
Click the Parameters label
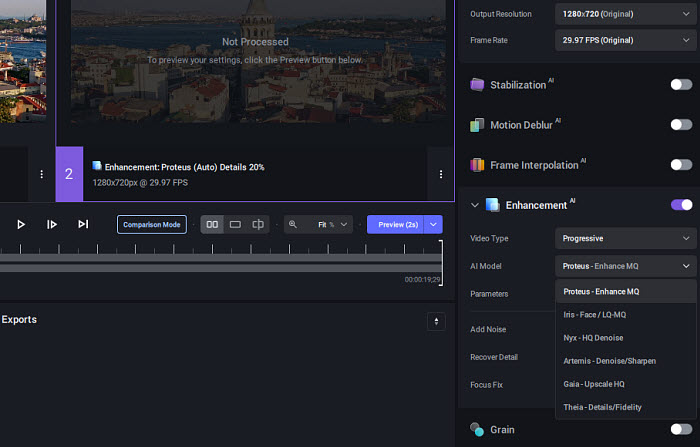(489, 294)
